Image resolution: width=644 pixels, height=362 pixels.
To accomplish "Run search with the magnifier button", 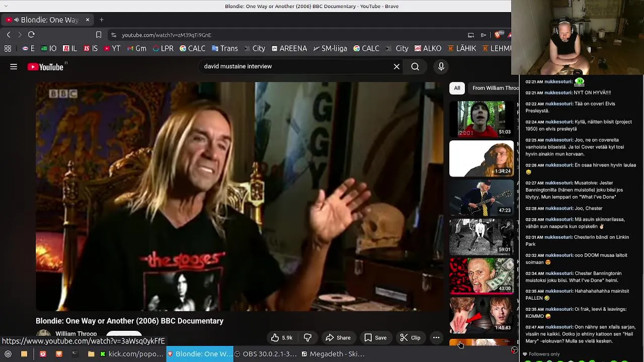I will [x=415, y=66].
